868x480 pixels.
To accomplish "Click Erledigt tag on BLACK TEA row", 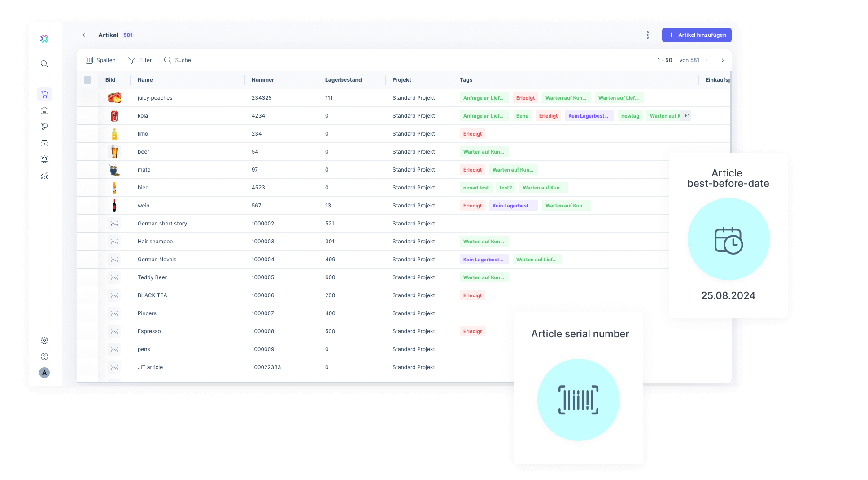I will click(x=472, y=295).
